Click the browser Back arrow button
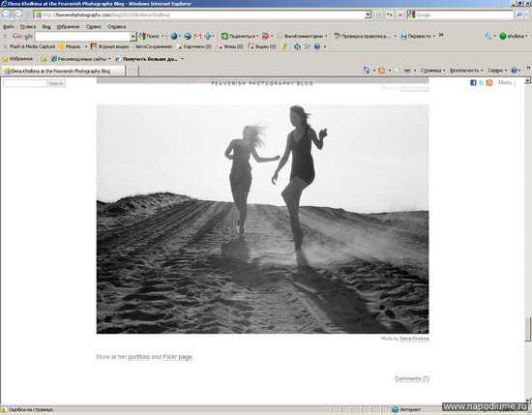 point(6,15)
